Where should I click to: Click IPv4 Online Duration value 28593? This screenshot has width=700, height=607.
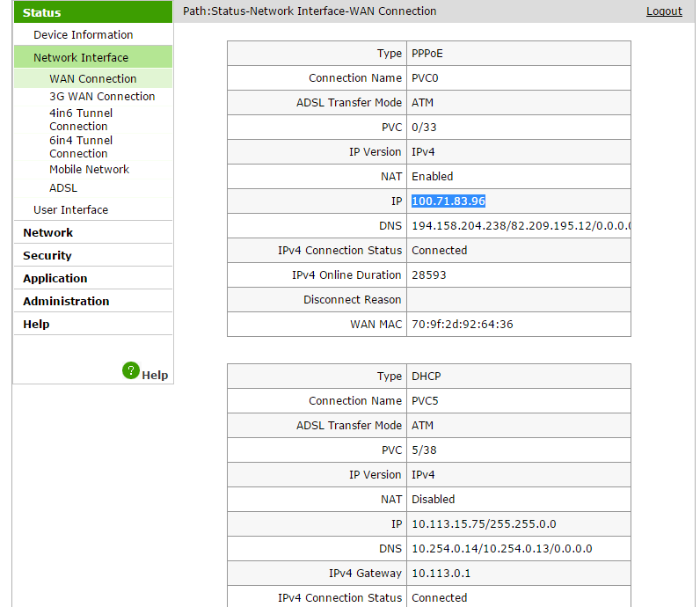(429, 275)
